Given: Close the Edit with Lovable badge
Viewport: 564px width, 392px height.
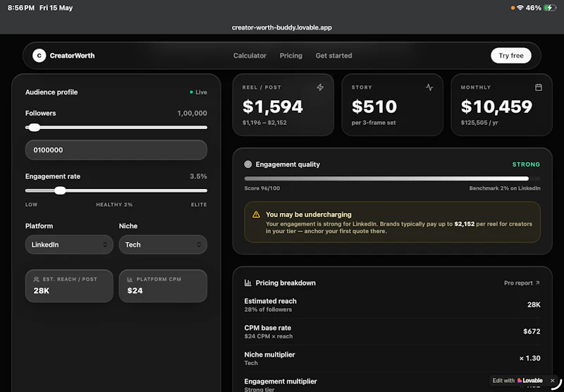Looking at the screenshot, I should pyautogui.click(x=553, y=381).
